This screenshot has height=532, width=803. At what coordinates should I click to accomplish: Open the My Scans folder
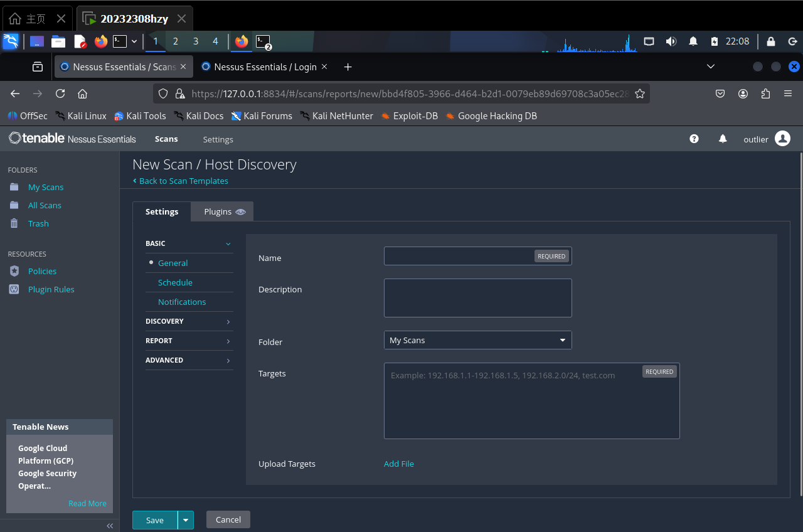[x=46, y=187]
